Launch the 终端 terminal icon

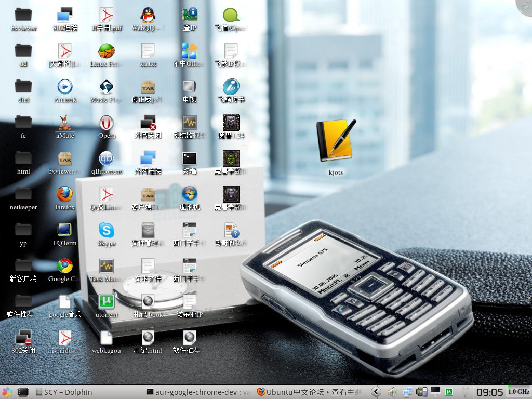point(189,159)
